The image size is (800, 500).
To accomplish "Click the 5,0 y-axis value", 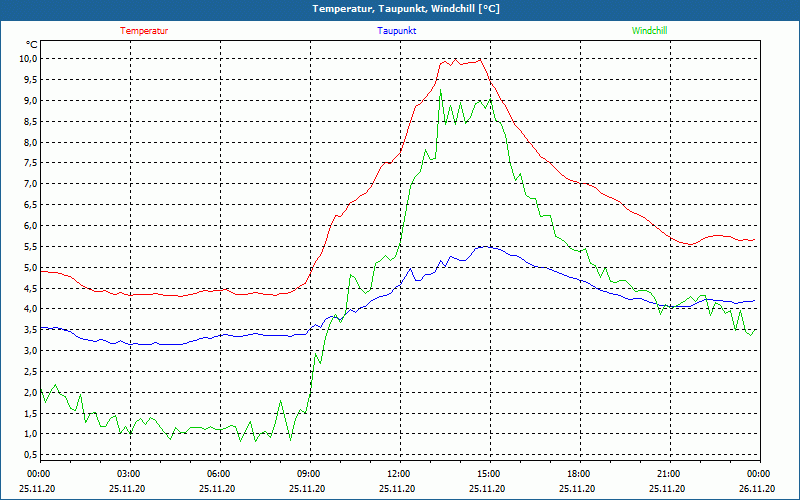I will click(31, 267).
